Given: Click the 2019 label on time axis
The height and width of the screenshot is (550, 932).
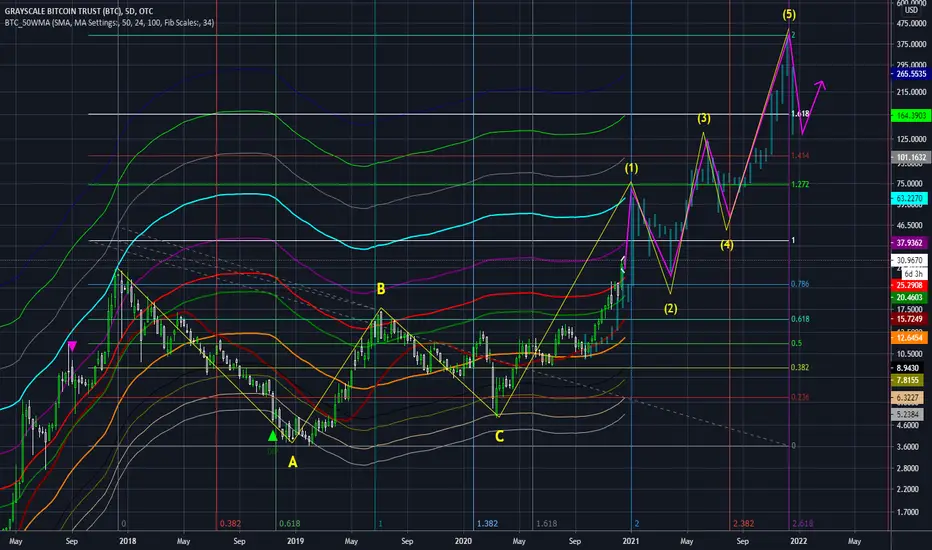Looking at the screenshot, I should pos(295,541).
